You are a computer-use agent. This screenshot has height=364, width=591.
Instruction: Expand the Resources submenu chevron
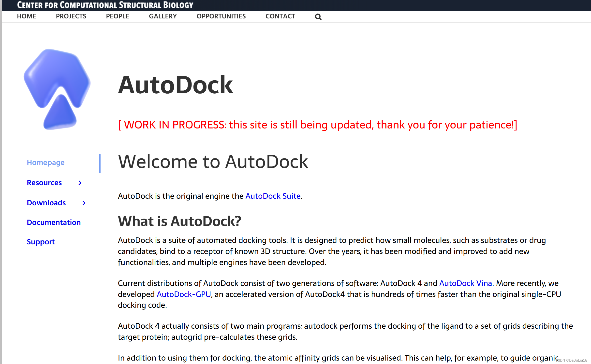coord(80,183)
